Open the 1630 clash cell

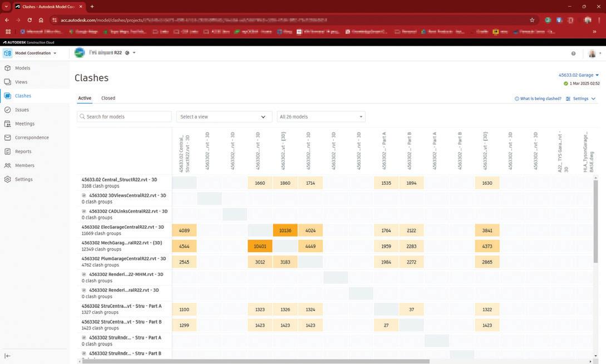487,183
